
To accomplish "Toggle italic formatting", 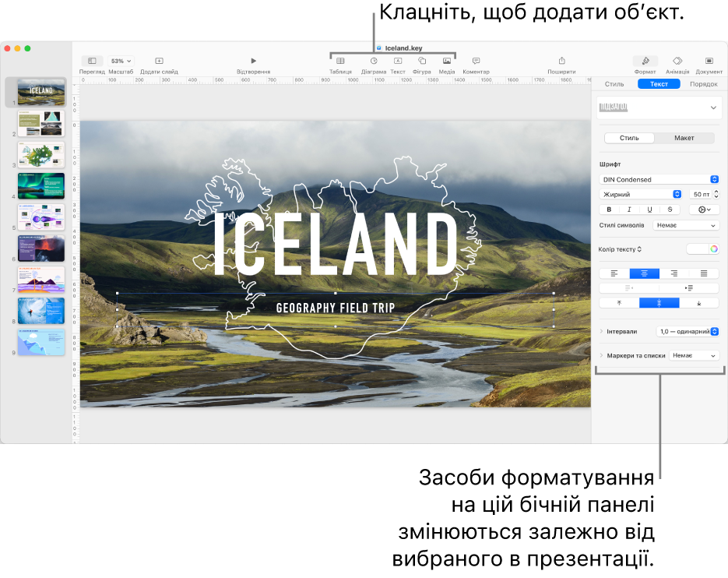I will click(629, 210).
